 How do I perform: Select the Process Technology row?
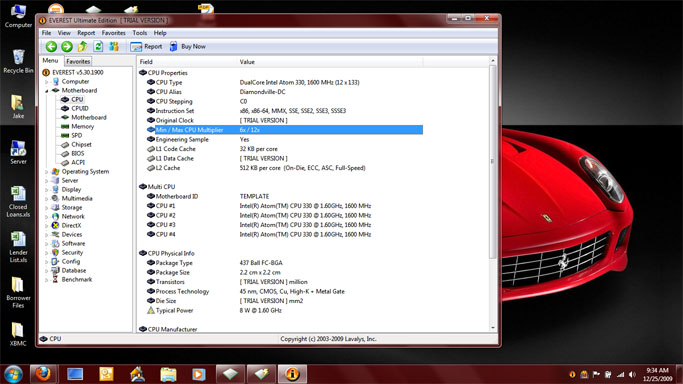point(284,291)
